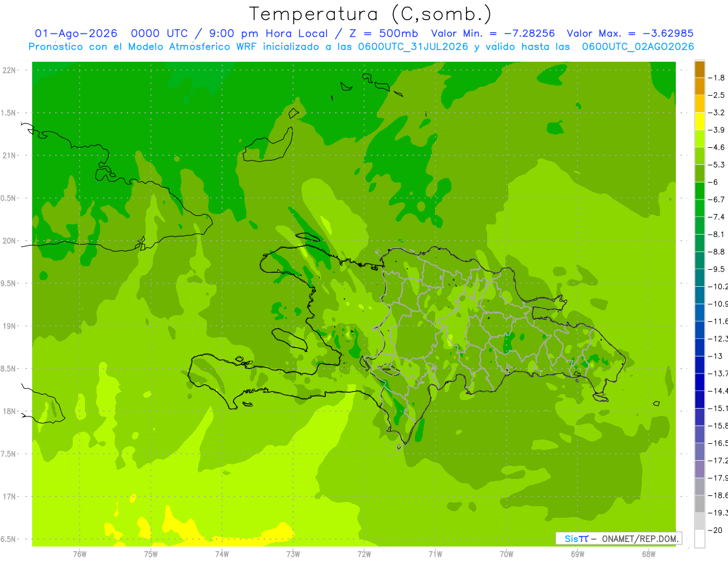Click the '68W' longitude label
728x562 pixels.
[x=648, y=554]
